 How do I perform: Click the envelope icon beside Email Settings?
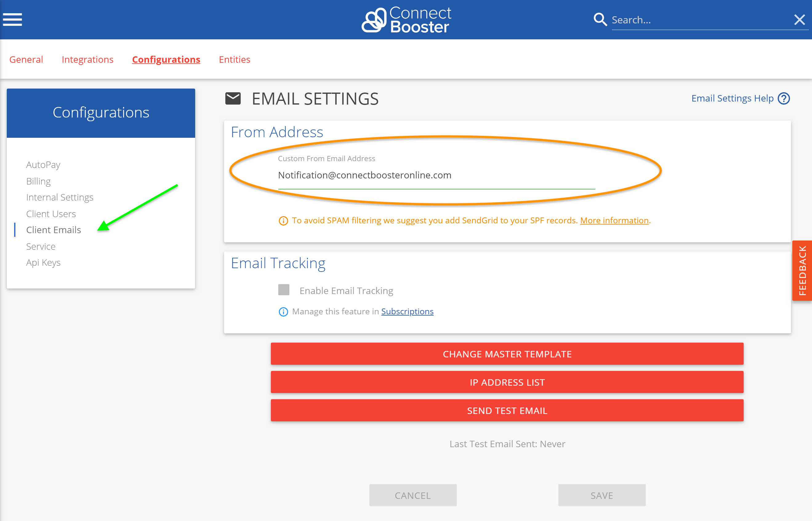233,98
